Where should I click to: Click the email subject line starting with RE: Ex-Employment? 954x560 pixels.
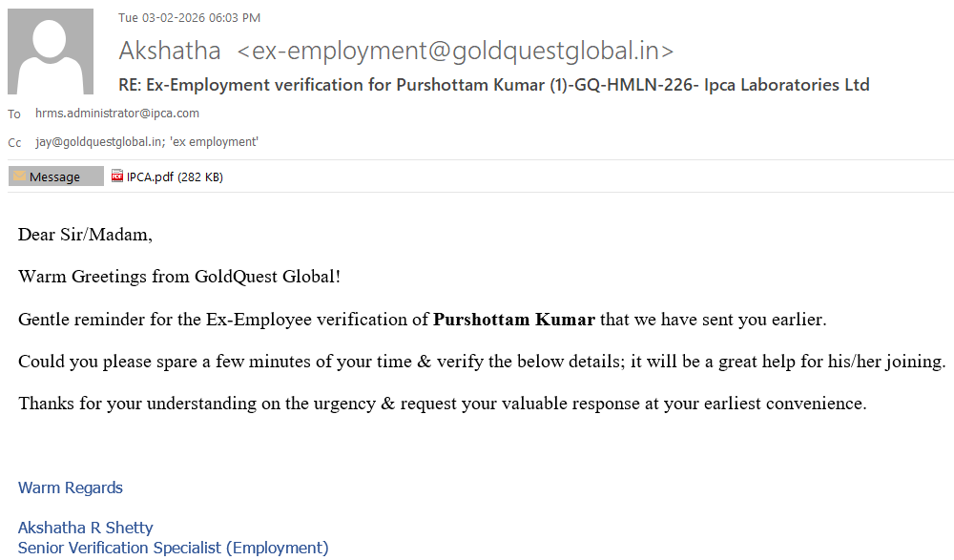493,85
